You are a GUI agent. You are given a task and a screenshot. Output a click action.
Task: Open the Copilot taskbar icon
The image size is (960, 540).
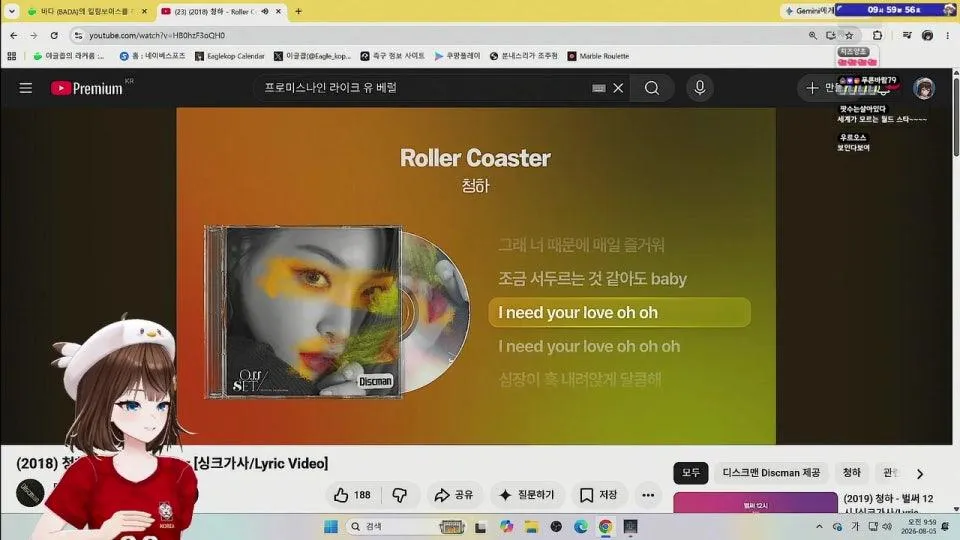pyautogui.click(x=506, y=527)
